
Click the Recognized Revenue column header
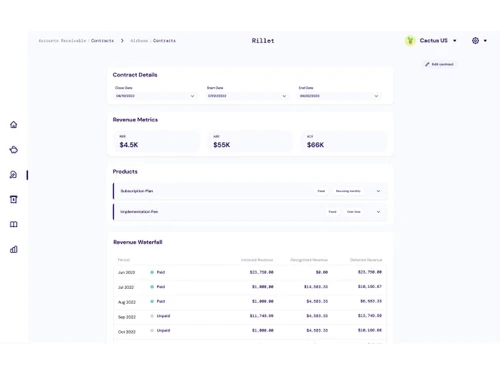tap(309, 260)
